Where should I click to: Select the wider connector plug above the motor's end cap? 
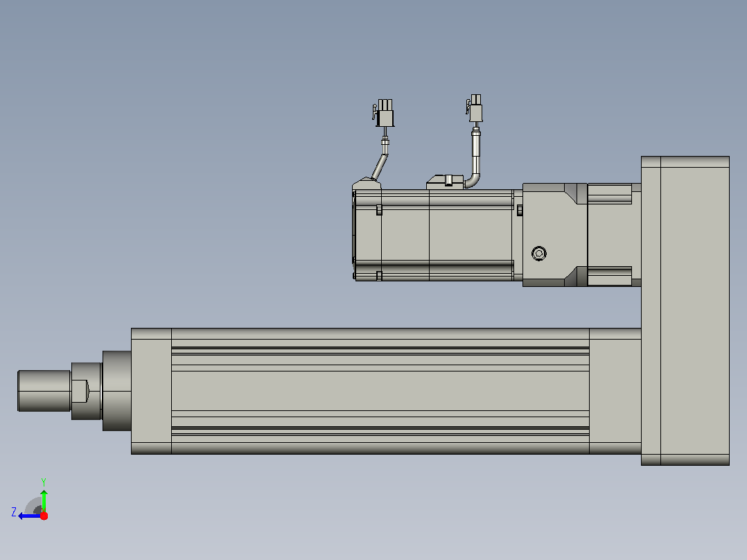click(384, 113)
